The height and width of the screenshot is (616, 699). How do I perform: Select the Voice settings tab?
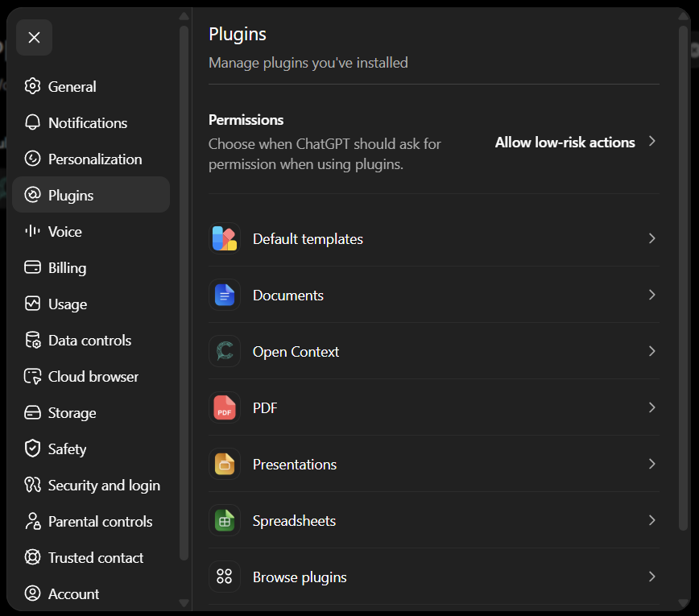click(x=91, y=231)
